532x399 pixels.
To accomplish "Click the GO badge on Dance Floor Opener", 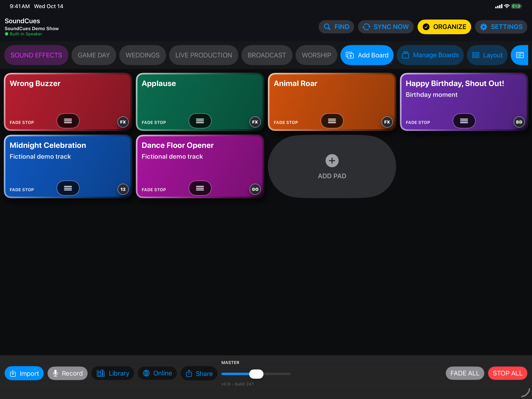I will pyautogui.click(x=255, y=189).
